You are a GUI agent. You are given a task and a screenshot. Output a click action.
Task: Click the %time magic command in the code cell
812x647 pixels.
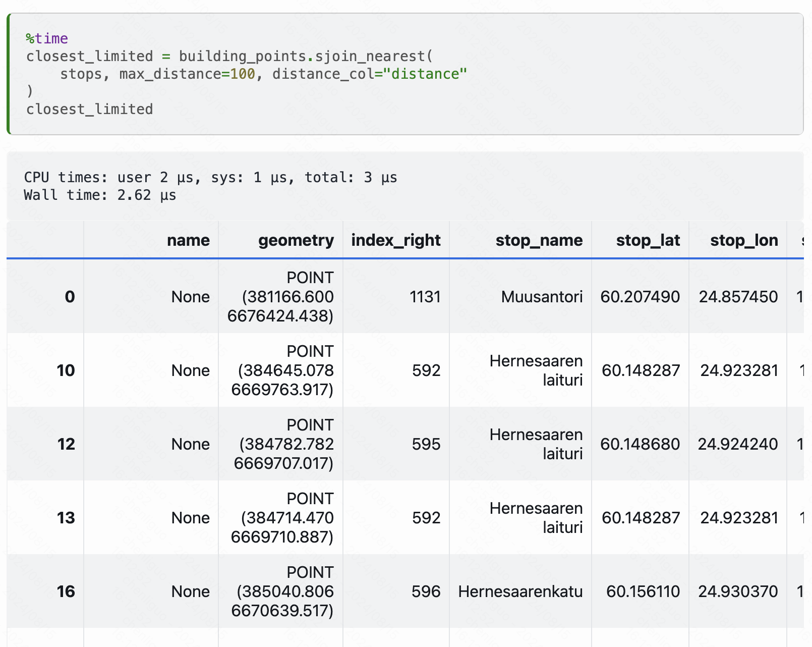(x=47, y=38)
